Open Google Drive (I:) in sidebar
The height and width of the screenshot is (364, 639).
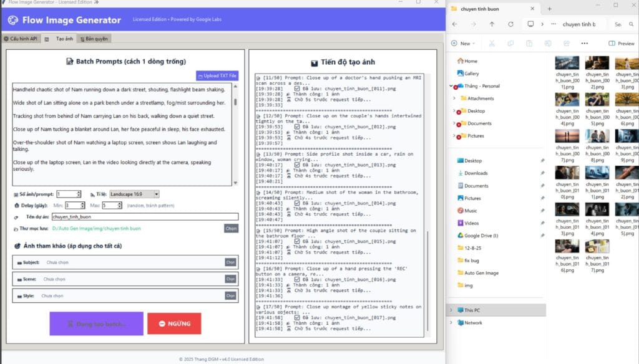click(x=477, y=236)
